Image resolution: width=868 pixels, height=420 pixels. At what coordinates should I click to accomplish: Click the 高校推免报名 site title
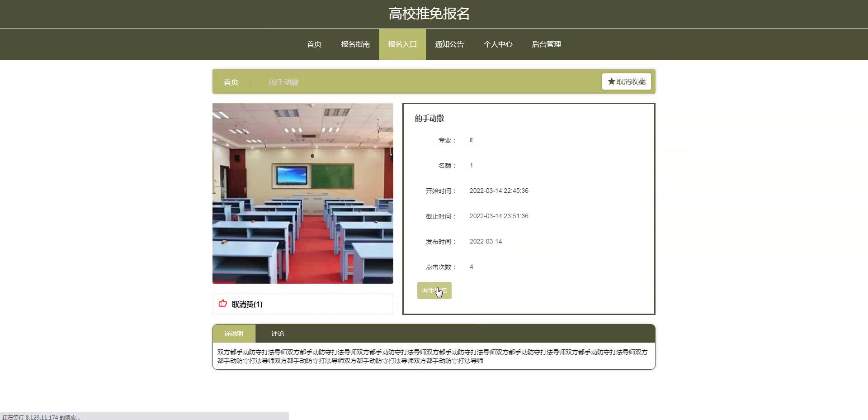pos(429,14)
